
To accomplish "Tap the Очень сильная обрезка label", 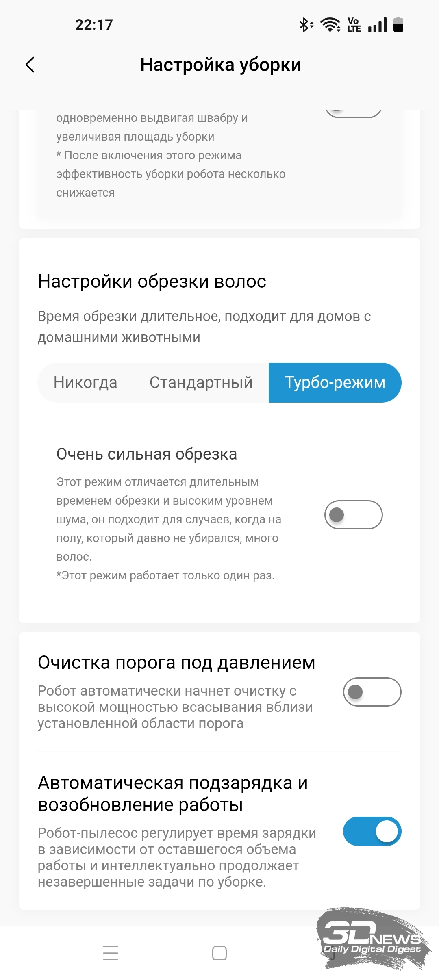I will point(147,454).
